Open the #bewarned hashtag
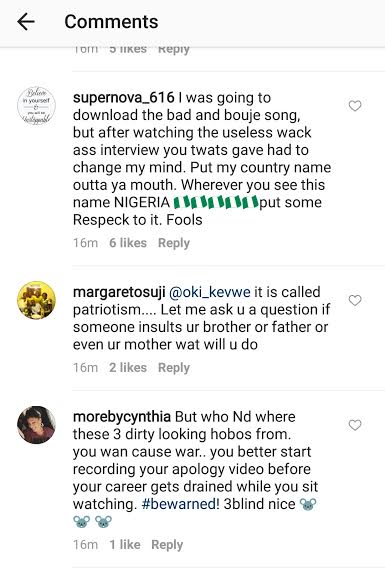 pyautogui.click(x=180, y=504)
